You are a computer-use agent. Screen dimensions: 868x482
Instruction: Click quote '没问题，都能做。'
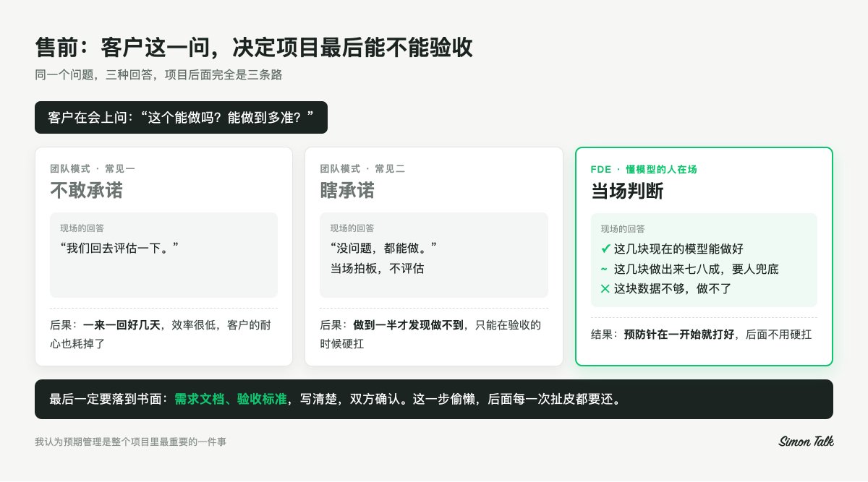click(384, 248)
